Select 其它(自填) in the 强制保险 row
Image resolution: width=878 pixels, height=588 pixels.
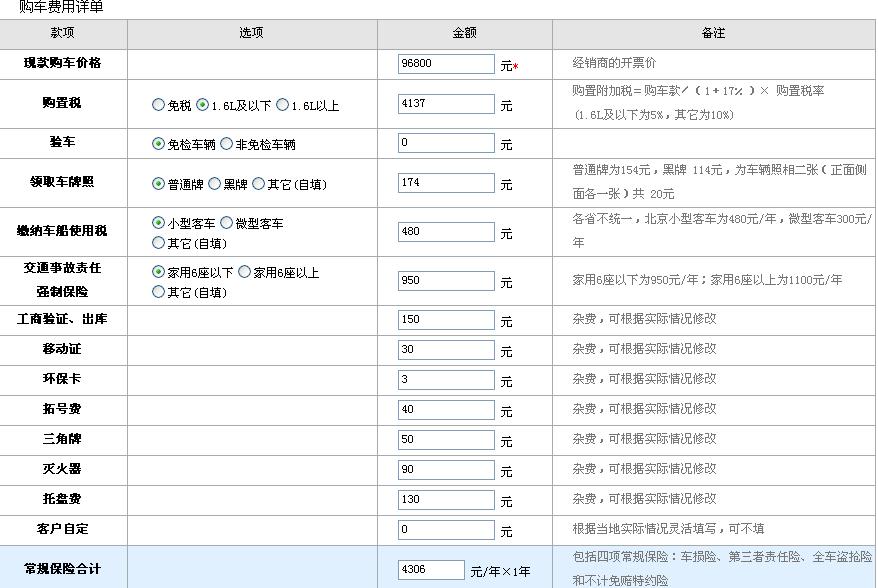pyautogui.click(x=158, y=292)
